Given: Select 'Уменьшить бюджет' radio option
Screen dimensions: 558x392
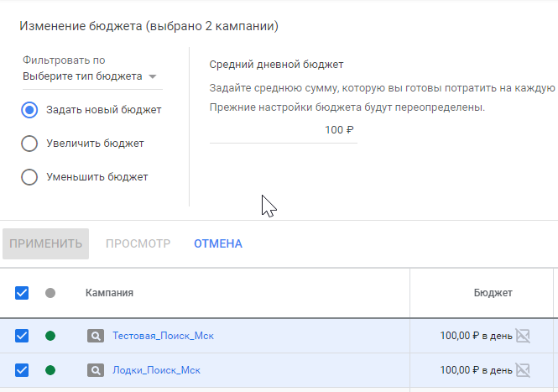Looking at the screenshot, I should (29, 177).
